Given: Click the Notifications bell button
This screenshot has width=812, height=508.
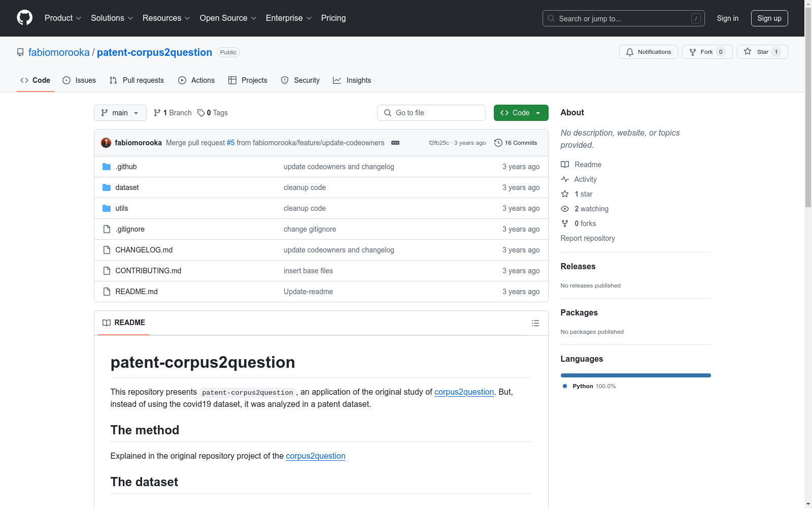Looking at the screenshot, I should pyautogui.click(x=648, y=52).
